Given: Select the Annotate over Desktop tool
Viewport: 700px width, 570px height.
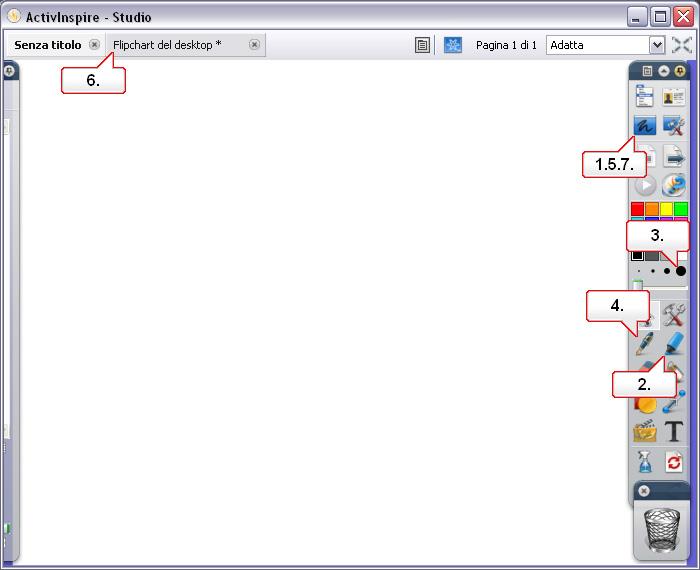Looking at the screenshot, I should pos(645,125).
